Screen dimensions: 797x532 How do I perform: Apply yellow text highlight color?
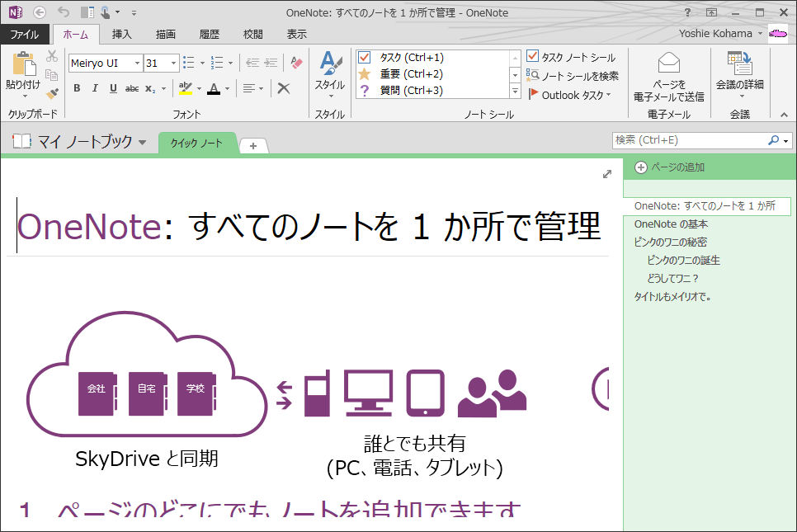tap(185, 88)
